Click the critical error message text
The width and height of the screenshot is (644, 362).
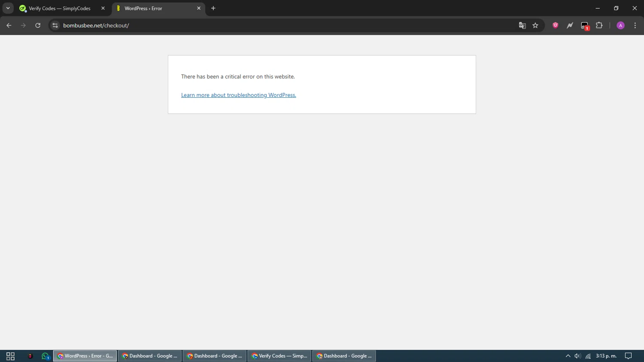point(238,76)
